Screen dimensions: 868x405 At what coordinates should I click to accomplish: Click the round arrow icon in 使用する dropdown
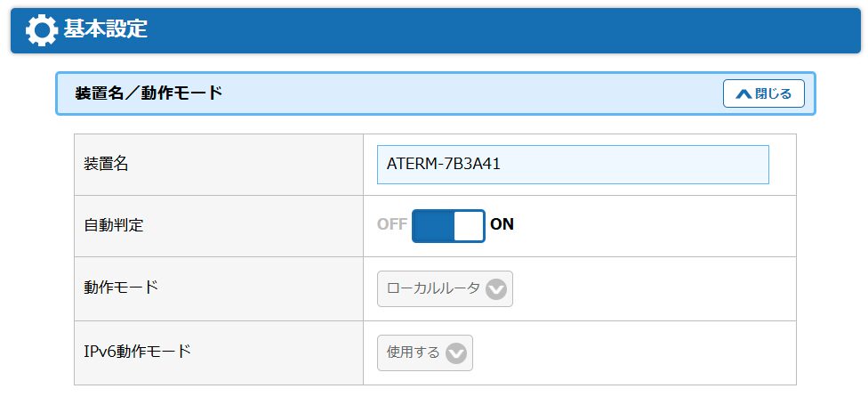[456, 352]
